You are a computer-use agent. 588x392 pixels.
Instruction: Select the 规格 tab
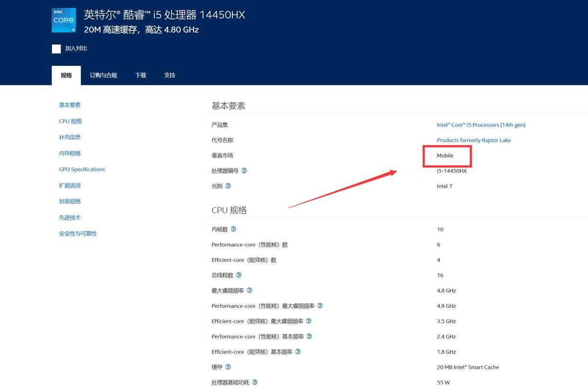click(x=66, y=75)
